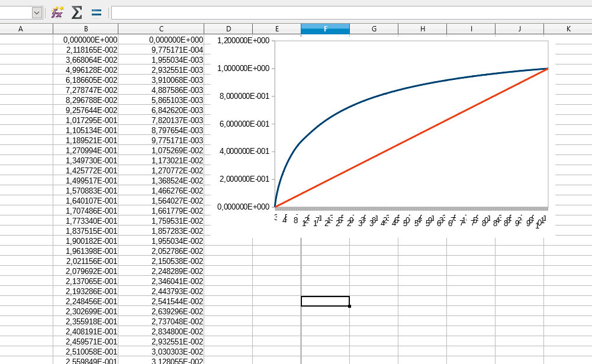Click the Sum (sigma) icon

pos(76,12)
